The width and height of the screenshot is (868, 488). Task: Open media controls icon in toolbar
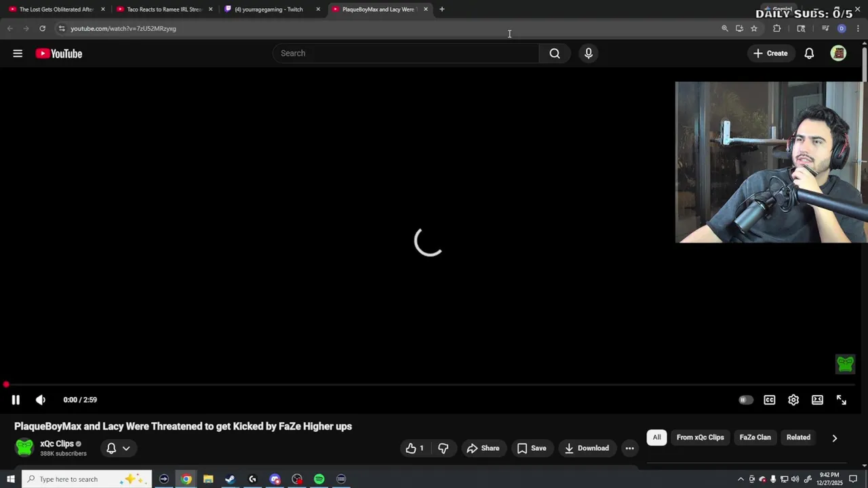[825, 28]
